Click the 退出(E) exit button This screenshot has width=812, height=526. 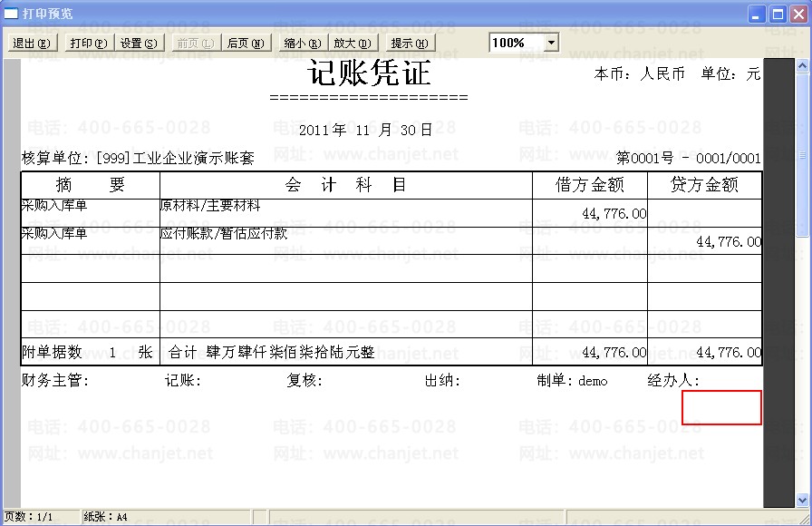[32, 43]
